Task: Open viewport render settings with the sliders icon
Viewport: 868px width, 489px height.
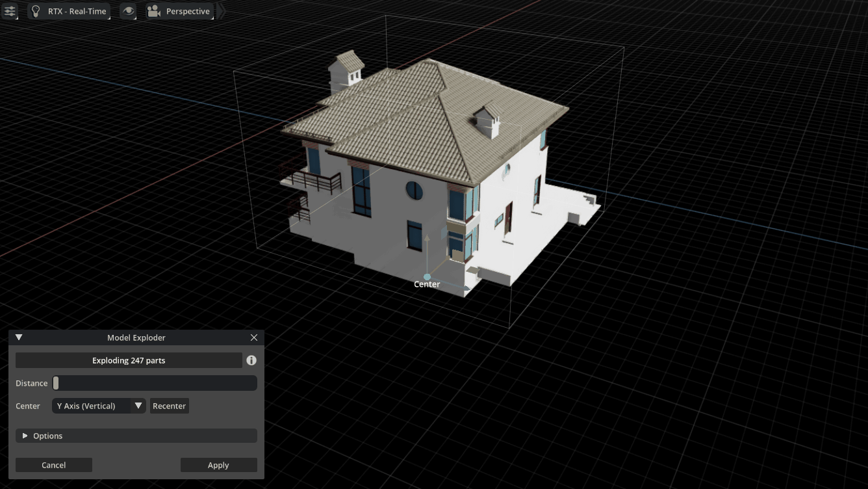Action: [10, 11]
